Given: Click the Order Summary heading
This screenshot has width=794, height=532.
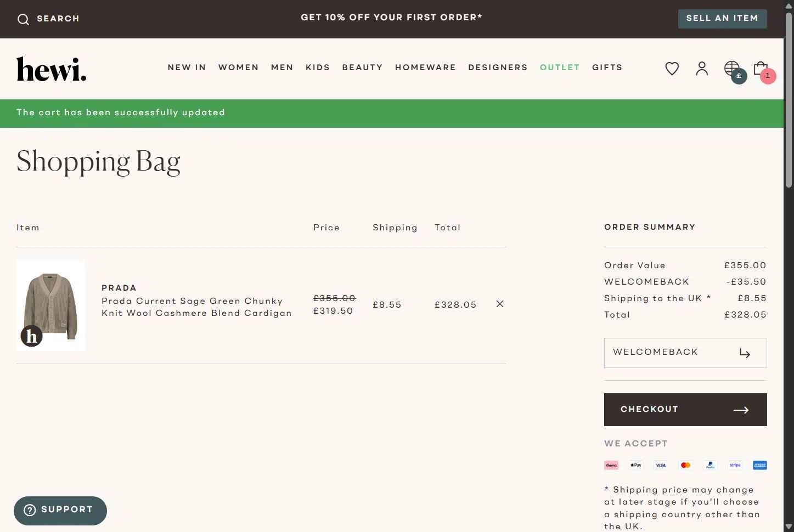Looking at the screenshot, I should pos(650,227).
